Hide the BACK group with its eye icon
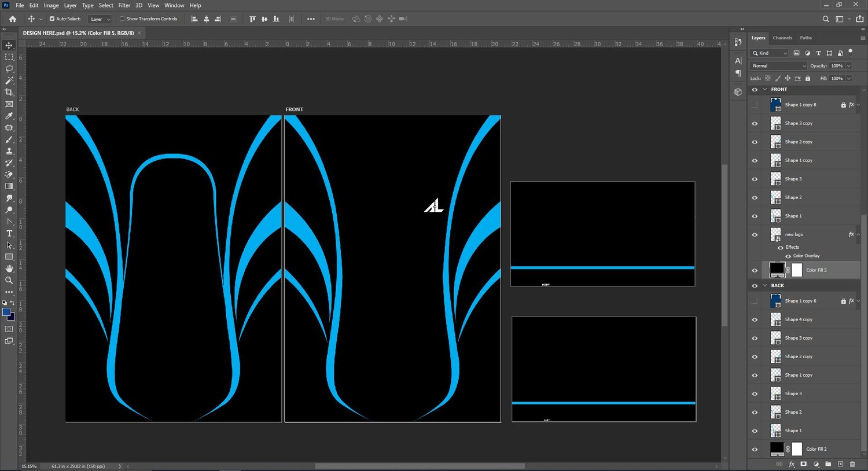 (755, 286)
